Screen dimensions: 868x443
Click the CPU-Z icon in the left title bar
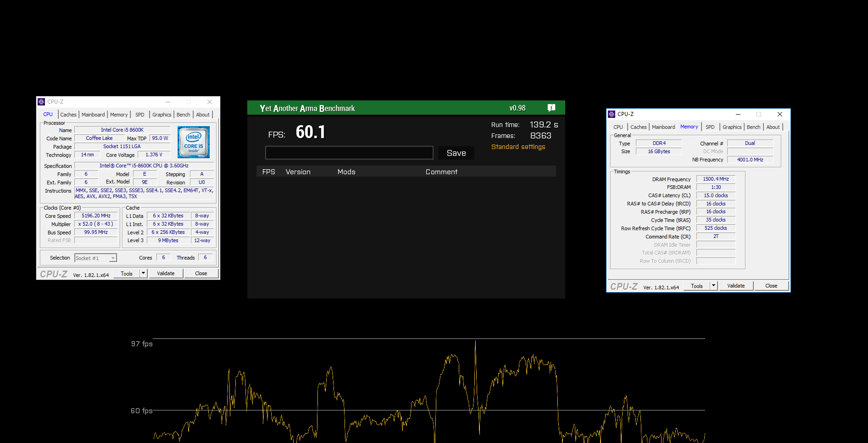click(42, 101)
